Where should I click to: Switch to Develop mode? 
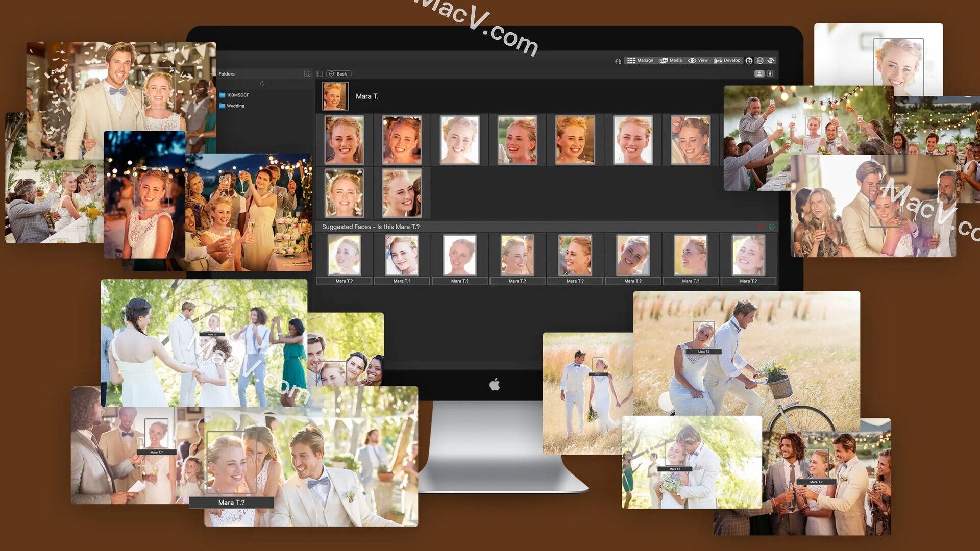727,60
